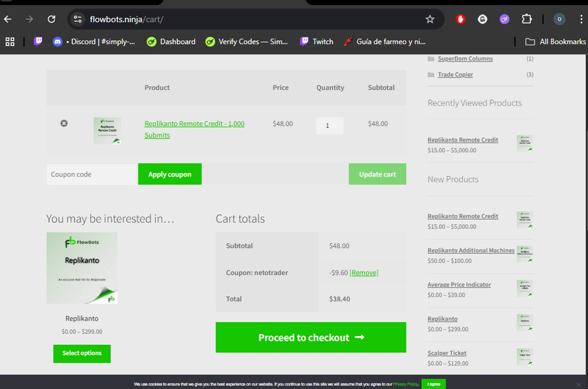Click the Trade Copier folder icon
Image resolution: width=588 pixels, height=389 pixels.
[x=431, y=75]
